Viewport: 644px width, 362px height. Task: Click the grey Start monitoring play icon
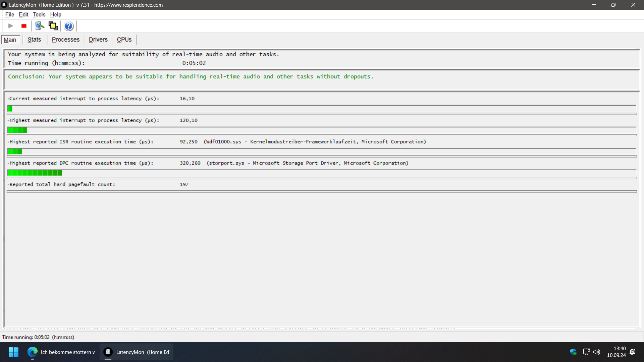click(11, 26)
